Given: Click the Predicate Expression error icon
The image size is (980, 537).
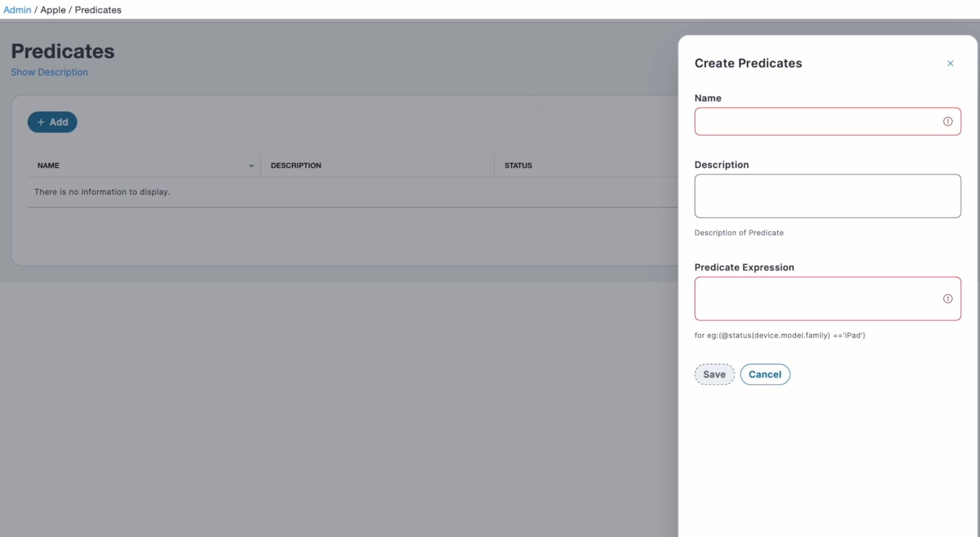Looking at the screenshot, I should [x=948, y=299].
